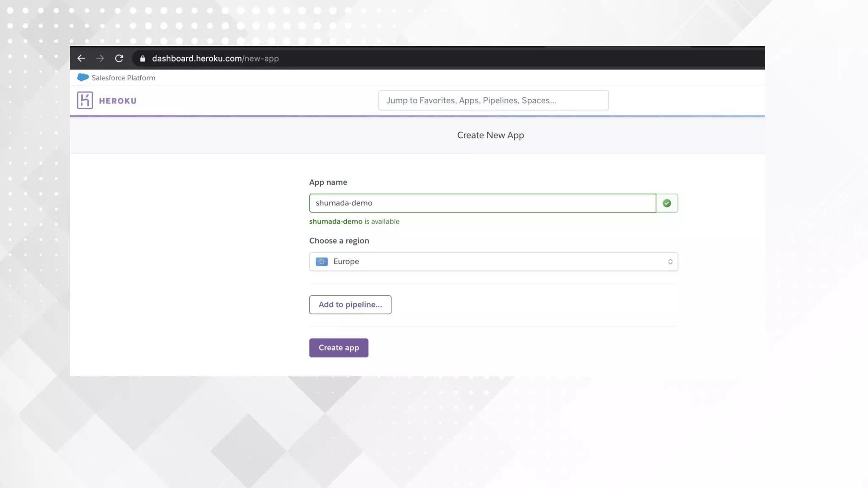Image resolution: width=868 pixels, height=488 pixels.
Task: Click inside the App name field
Action: (x=482, y=203)
